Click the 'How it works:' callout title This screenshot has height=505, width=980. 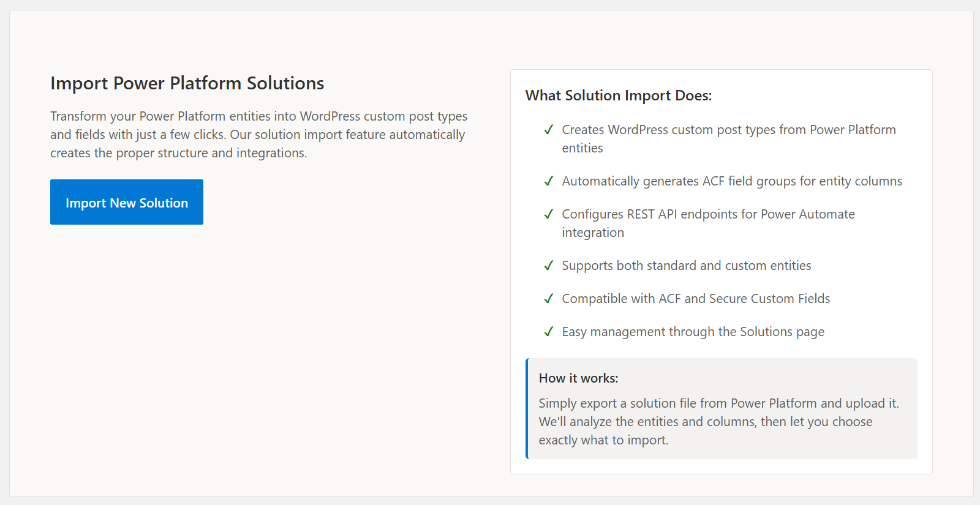[578, 378]
